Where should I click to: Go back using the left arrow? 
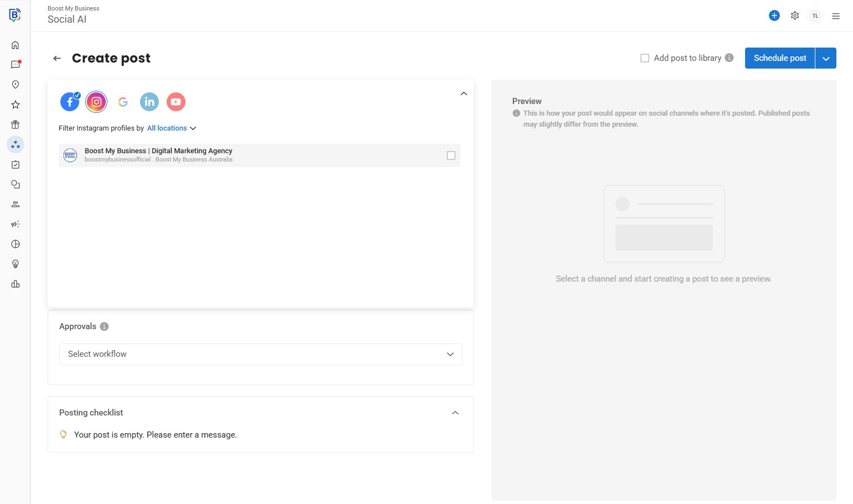pos(57,58)
